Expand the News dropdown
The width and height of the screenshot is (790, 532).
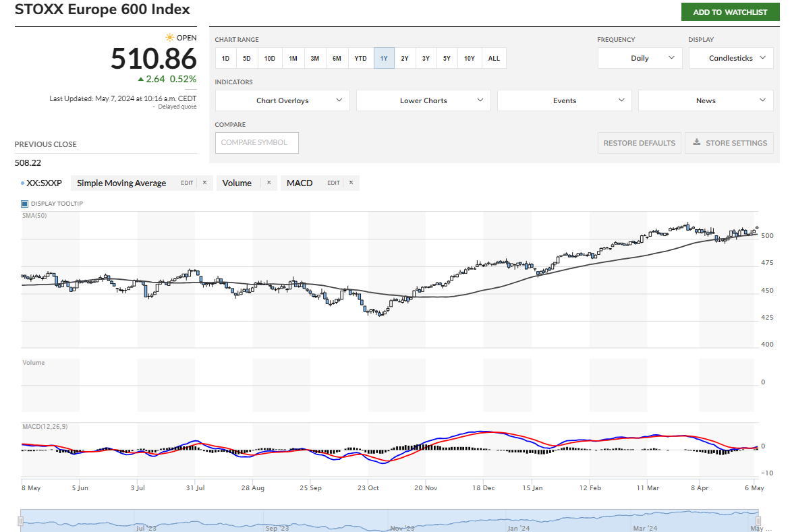tap(706, 100)
